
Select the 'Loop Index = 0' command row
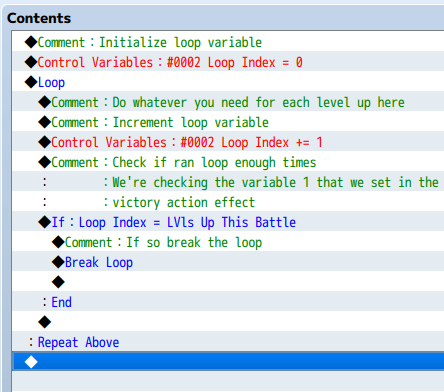[x=228, y=61]
